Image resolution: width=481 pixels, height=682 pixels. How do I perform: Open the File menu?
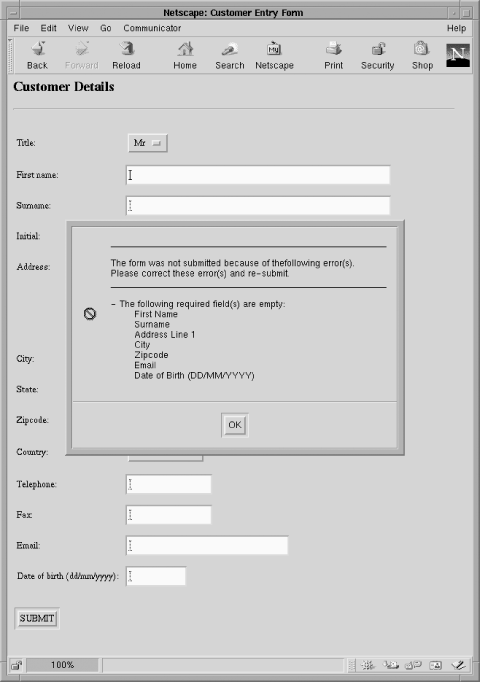pos(21,28)
